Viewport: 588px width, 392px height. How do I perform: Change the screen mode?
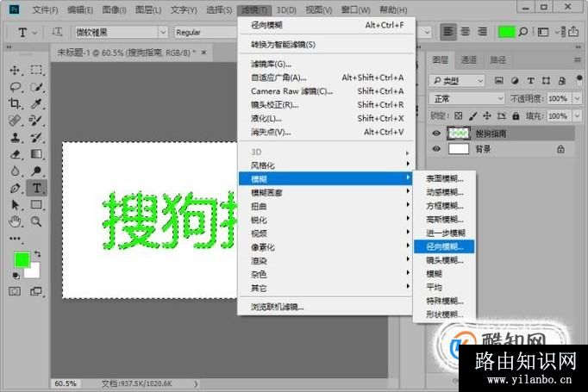tap(36, 291)
